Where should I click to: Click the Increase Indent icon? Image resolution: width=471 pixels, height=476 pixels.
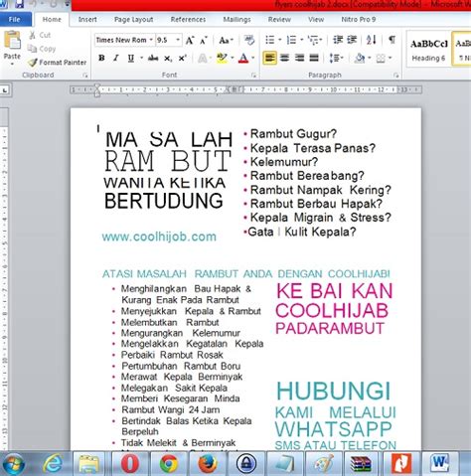(352, 40)
